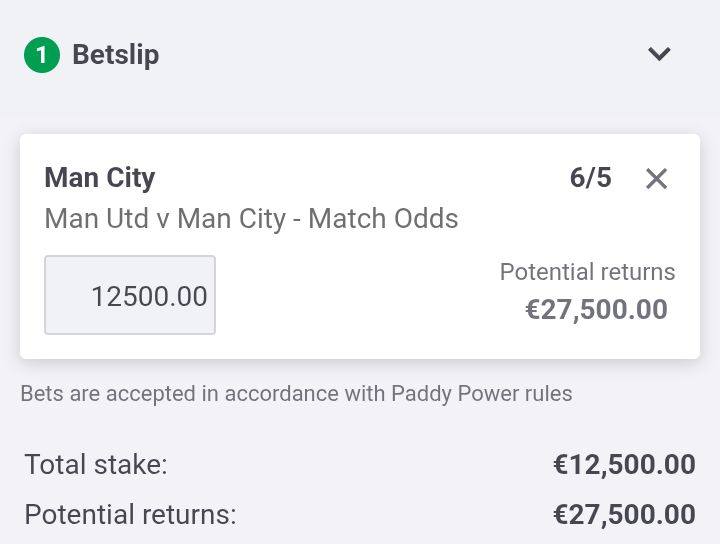Click the €27,500.00 amount inside the bet card
The image size is (720, 544).
click(596, 309)
